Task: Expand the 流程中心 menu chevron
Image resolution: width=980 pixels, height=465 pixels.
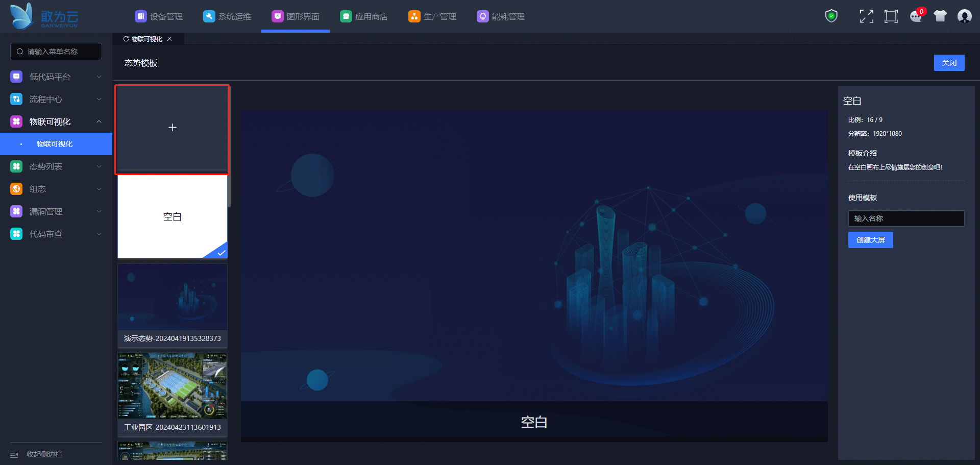Action: (x=99, y=99)
